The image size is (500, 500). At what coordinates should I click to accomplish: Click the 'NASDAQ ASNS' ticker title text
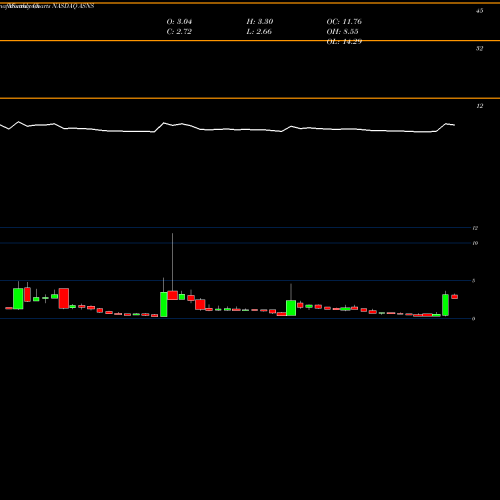(x=73, y=6)
